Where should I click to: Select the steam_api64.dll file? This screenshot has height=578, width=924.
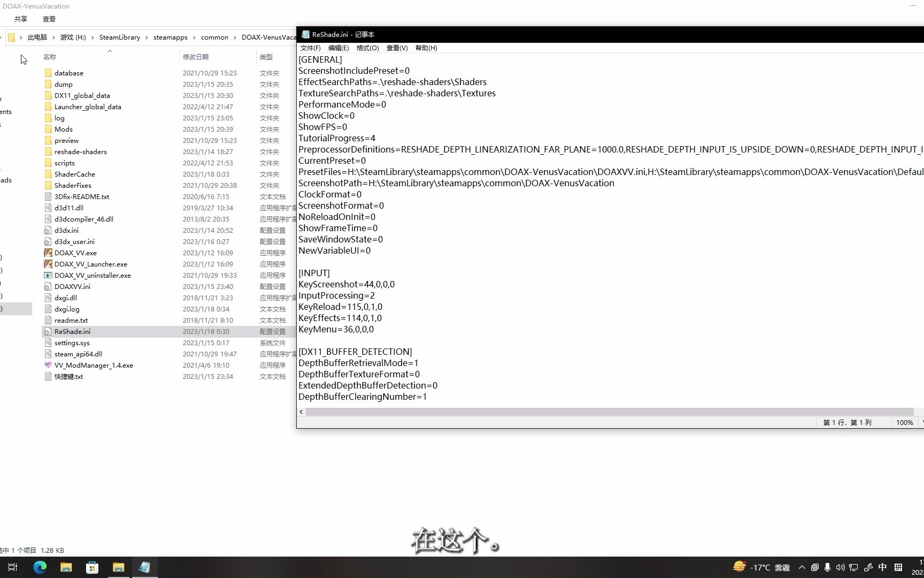click(x=78, y=354)
